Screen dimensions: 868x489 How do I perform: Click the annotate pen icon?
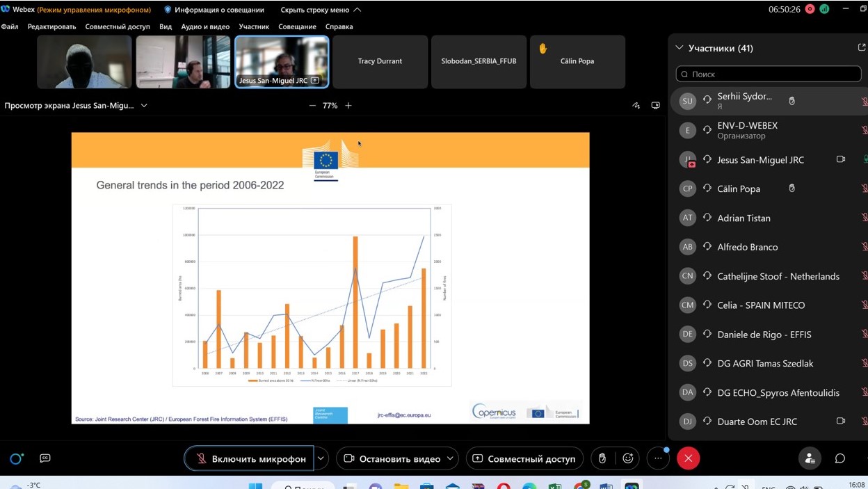coord(636,106)
